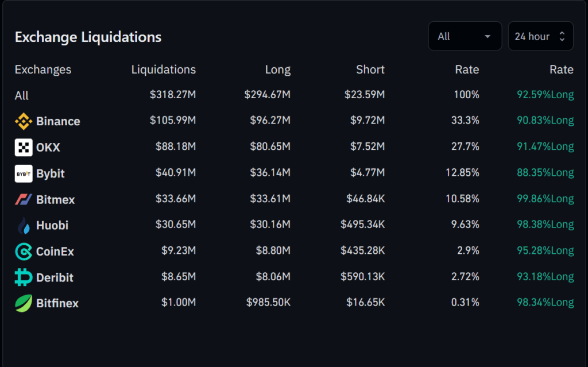
Task: Click Binance rate 33.3%
Action: point(465,120)
